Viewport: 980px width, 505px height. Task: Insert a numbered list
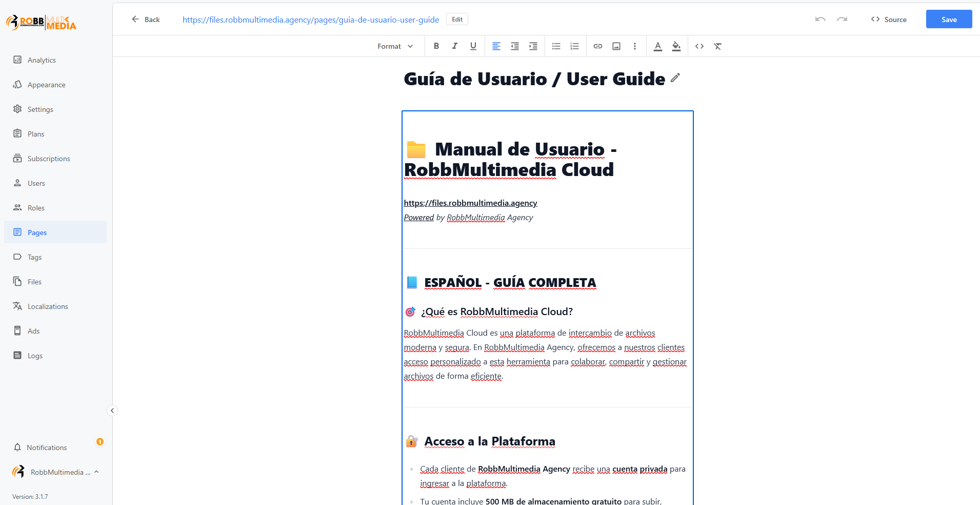tap(575, 46)
